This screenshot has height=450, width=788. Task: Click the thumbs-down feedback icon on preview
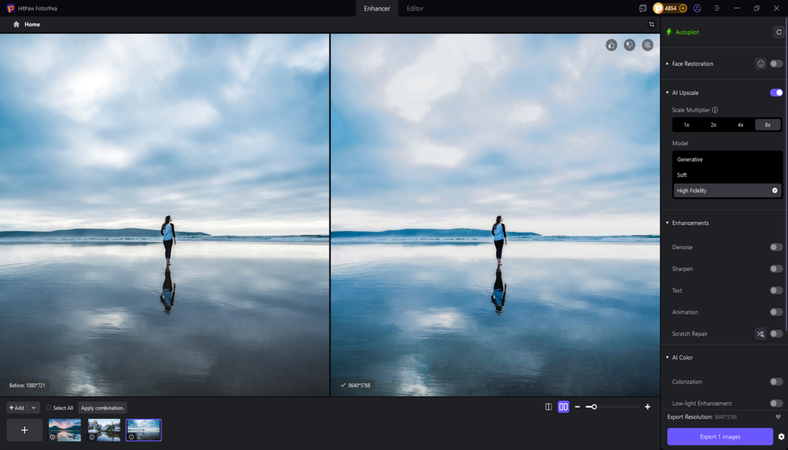pos(629,45)
